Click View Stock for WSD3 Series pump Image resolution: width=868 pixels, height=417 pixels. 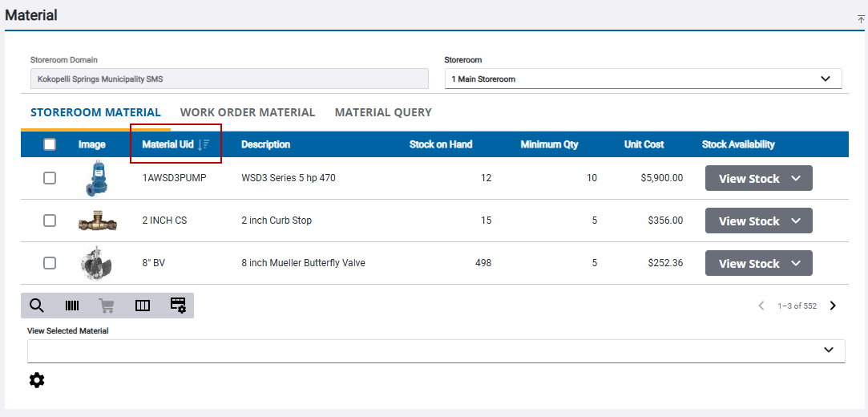[758, 178]
